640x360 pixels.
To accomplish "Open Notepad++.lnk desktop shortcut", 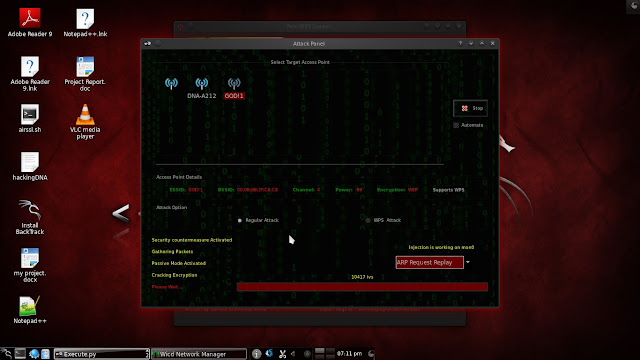I will click(85, 23).
